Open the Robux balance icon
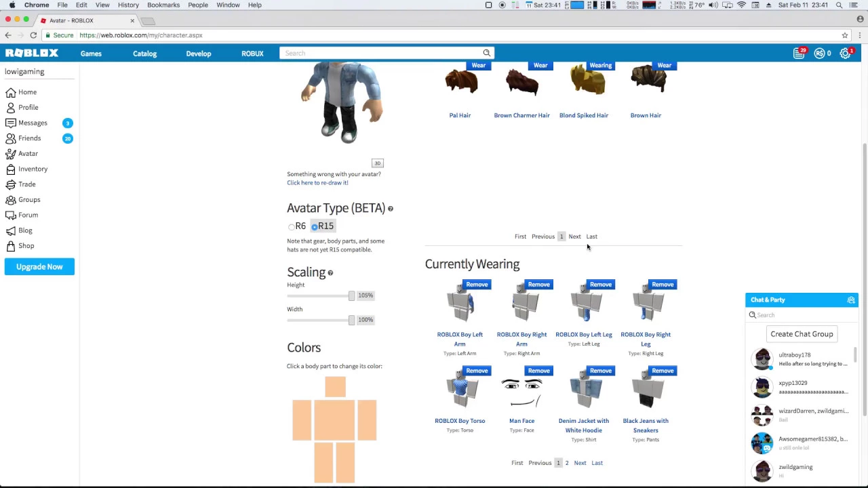This screenshot has width=868, height=488. tap(819, 53)
